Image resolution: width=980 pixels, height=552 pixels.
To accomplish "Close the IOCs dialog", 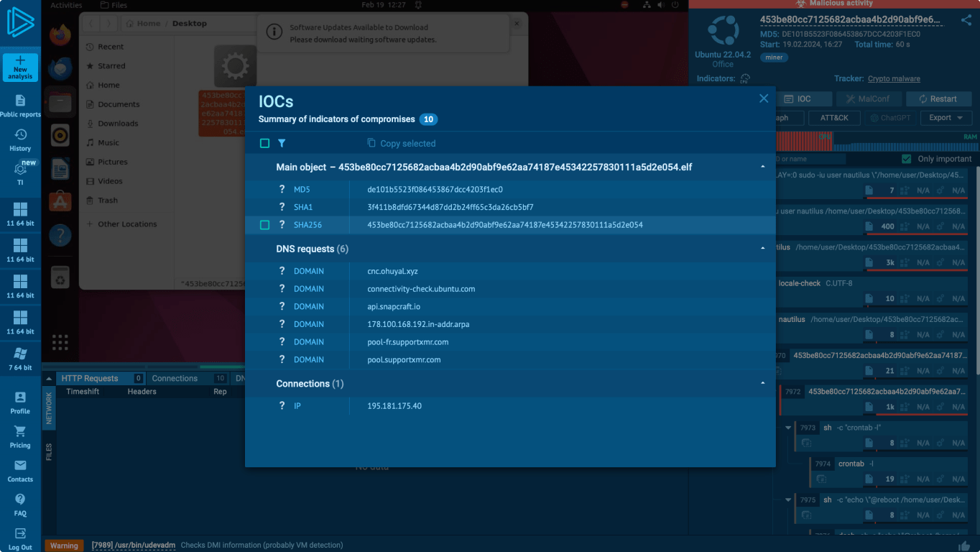I will coord(764,98).
